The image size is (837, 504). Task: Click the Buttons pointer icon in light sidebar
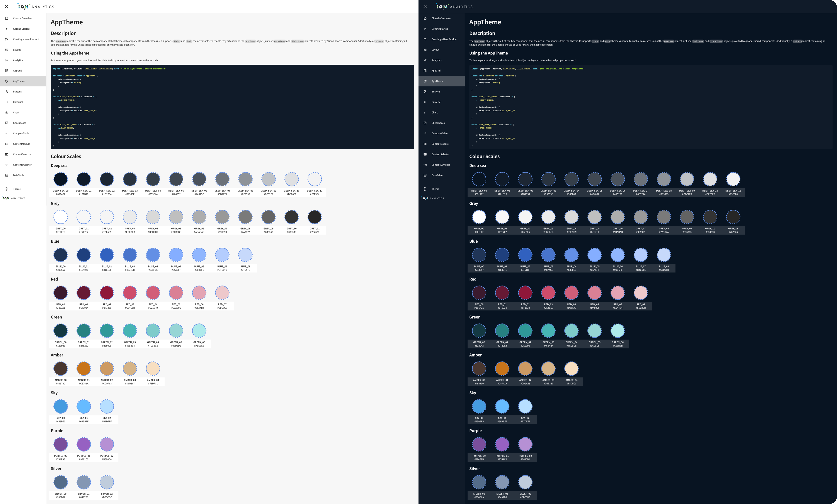[7, 92]
